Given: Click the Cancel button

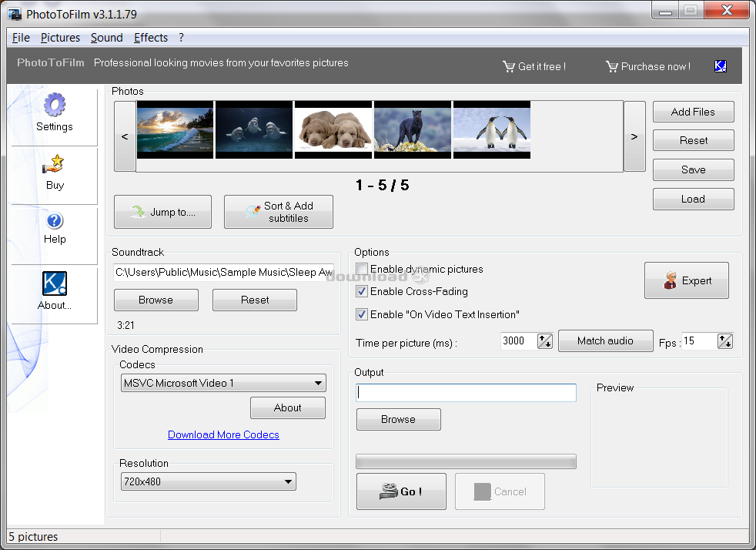Looking at the screenshot, I should [x=500, y=491].
